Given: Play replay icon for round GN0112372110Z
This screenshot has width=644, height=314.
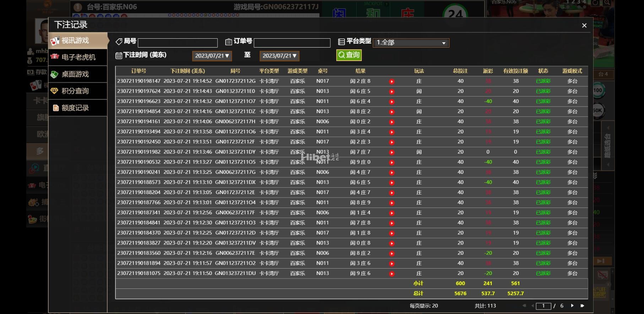Looking at the screenshot, I should pyautogui.click(x=391, y=264).
